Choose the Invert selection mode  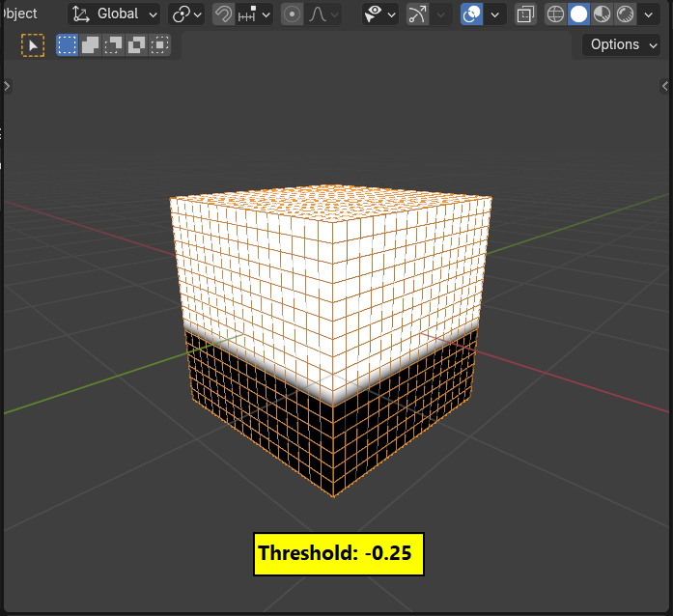pos(136,44)
